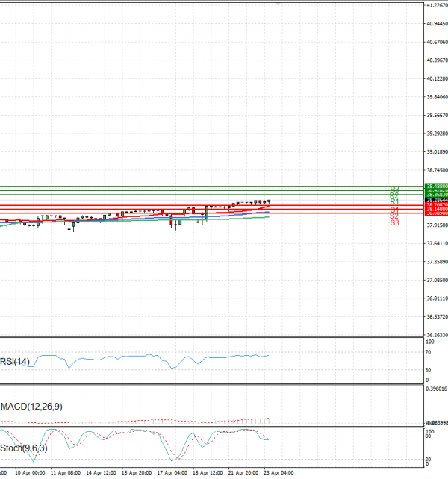Click the latest candlestick on the chart
Viewport: 448px width, 479px height.
(269, 201)
